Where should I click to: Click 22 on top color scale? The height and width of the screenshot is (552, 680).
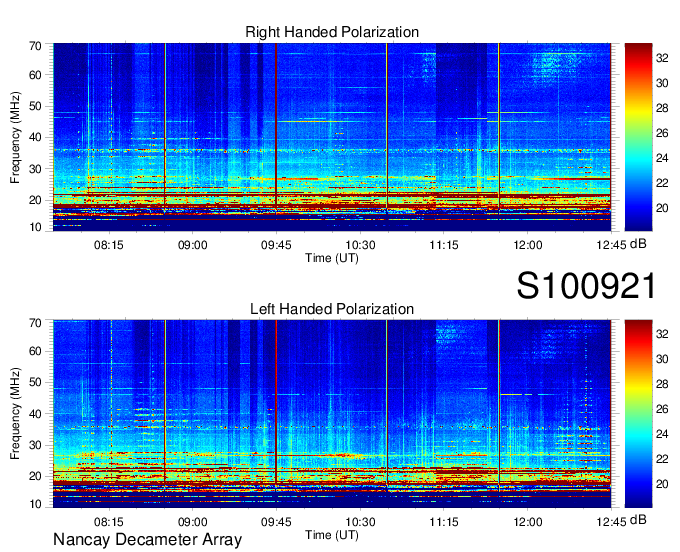click(662, 183)
